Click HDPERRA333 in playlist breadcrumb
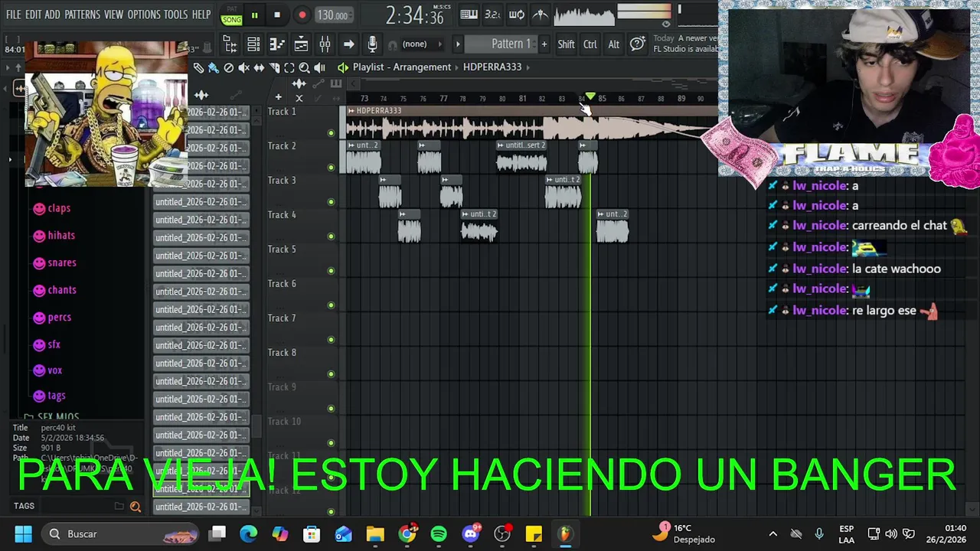This screenshot has width=980, height=551. pos(492,67)
